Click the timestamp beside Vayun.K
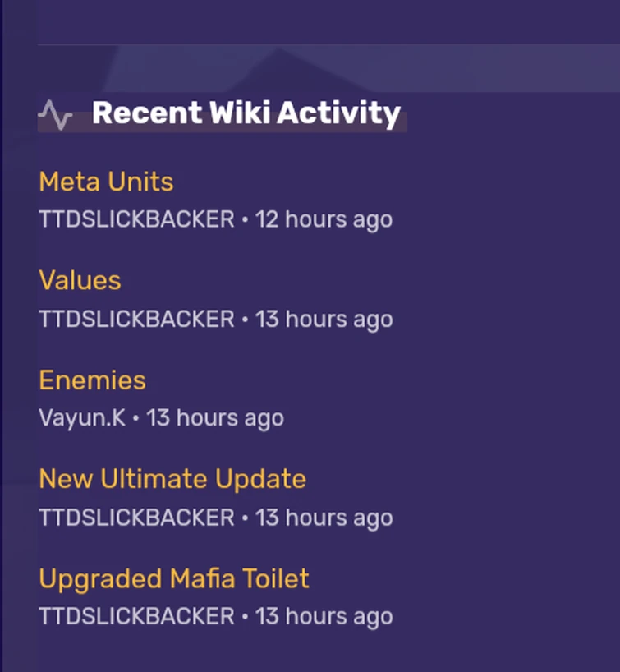 pos(215,418)
